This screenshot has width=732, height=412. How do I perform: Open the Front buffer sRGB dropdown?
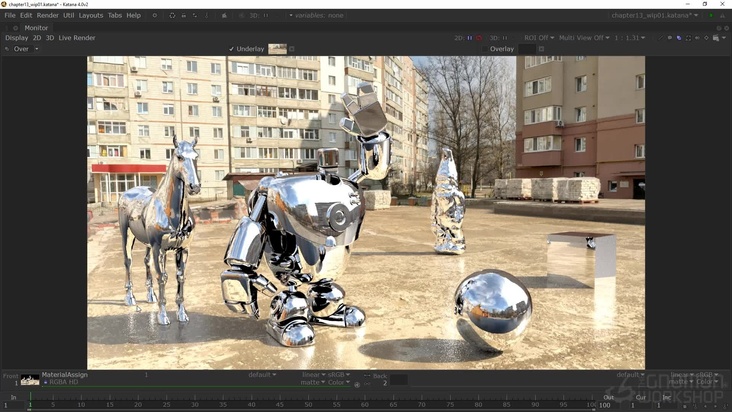tap(339, 375)
